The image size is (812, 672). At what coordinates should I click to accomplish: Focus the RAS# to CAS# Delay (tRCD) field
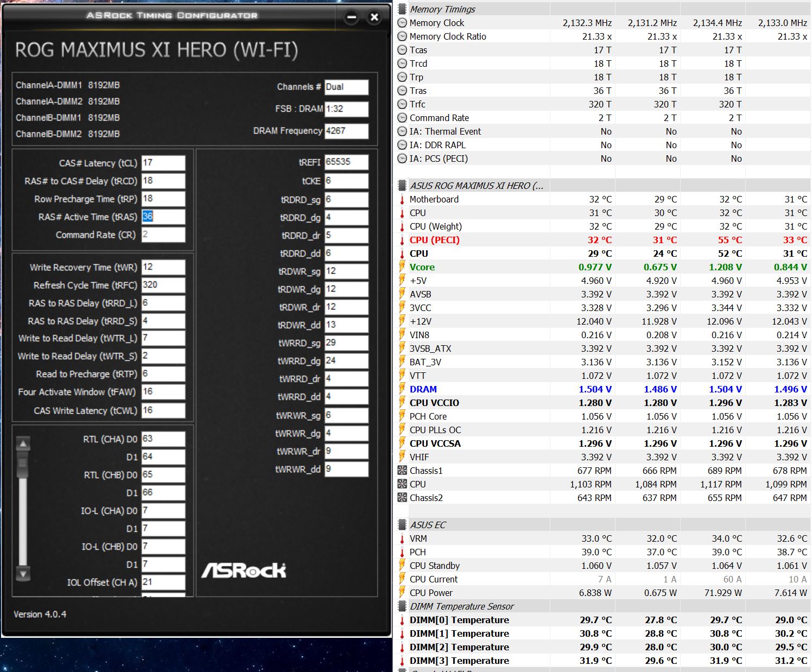[163, 181]
